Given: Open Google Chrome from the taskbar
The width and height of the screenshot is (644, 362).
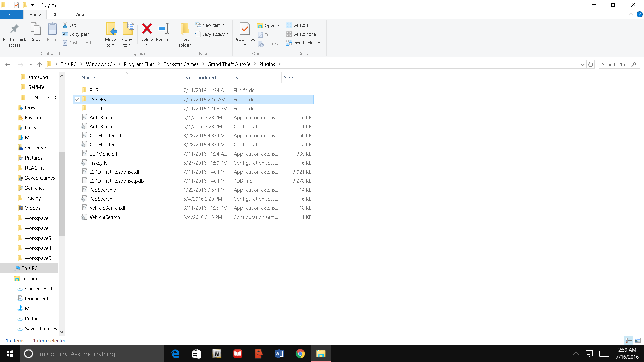Looking at the screenshot, I should [300, 354].
